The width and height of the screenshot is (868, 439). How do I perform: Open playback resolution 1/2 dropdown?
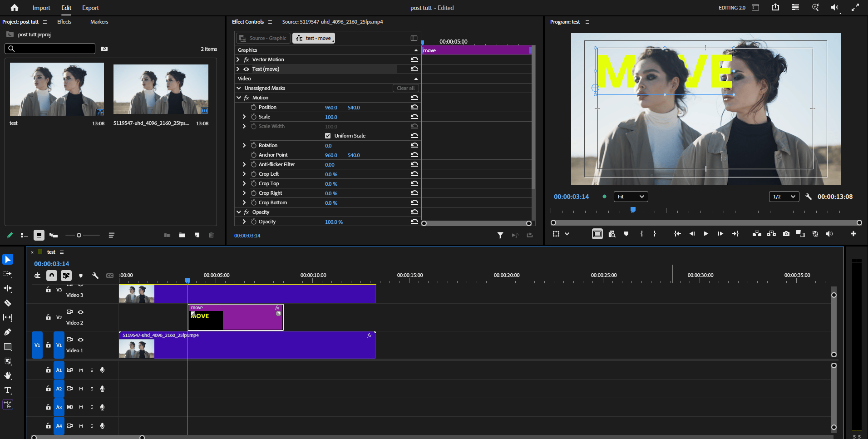tap(784, 197)
